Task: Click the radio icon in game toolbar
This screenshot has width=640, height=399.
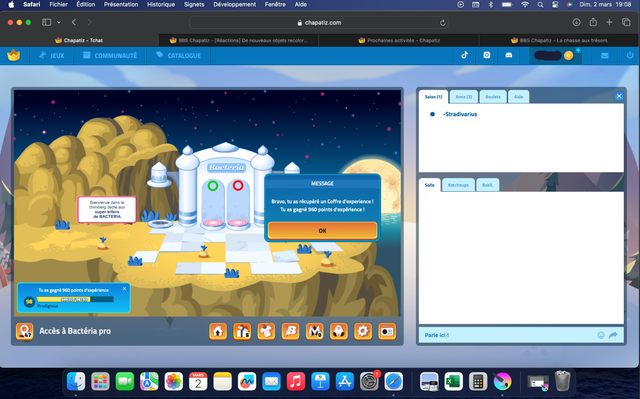Action: coord(387,331)
